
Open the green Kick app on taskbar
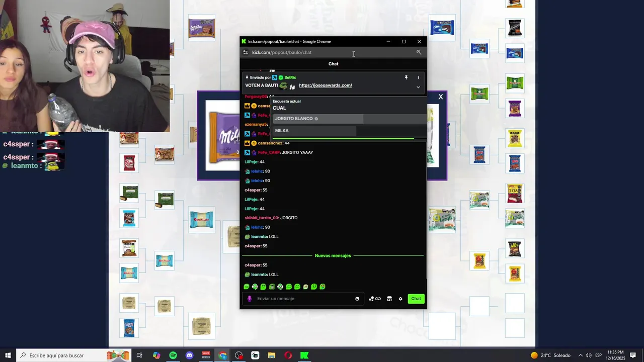304,355
